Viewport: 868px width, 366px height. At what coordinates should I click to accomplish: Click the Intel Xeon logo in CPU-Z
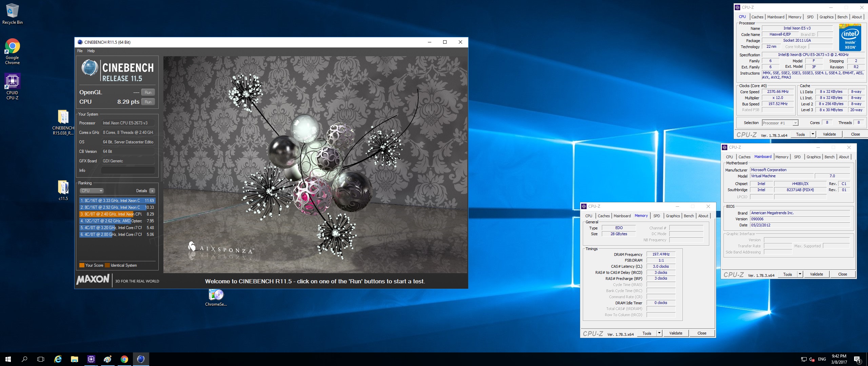(x=850, y=37)
